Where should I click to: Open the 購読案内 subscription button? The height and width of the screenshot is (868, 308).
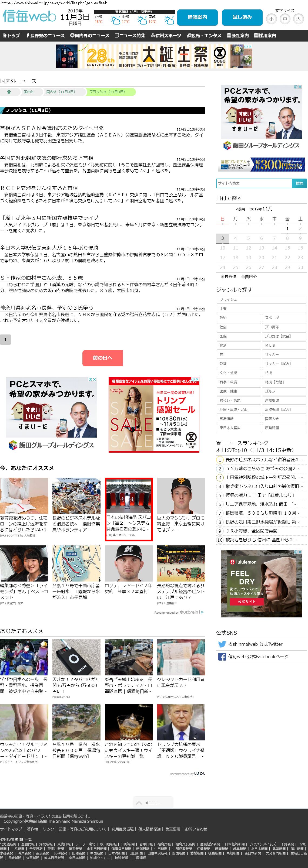point(197,17)
